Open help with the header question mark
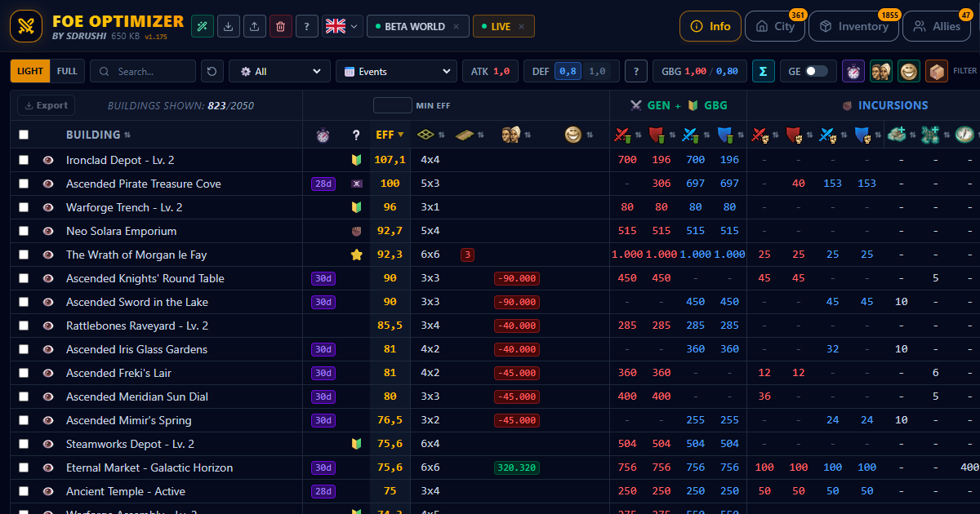Image resolution: width=980 pixels, height=514 pixels. pos(307,26)
